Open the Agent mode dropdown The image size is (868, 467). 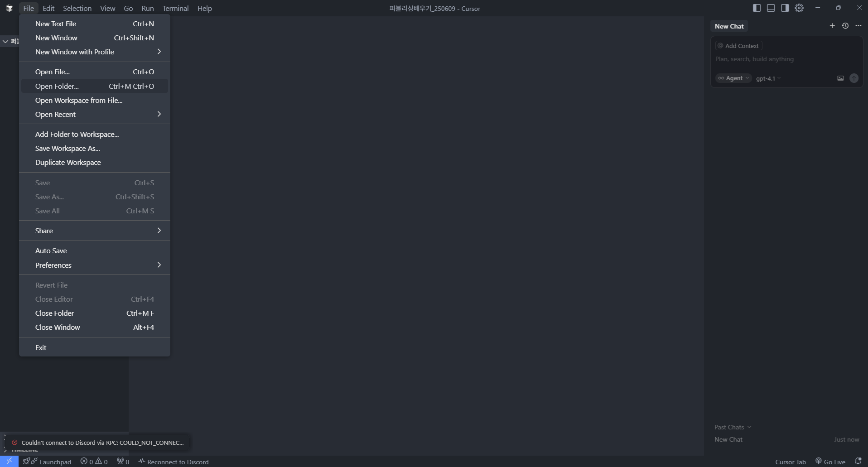pyautogui.click(x=733, y=78)
